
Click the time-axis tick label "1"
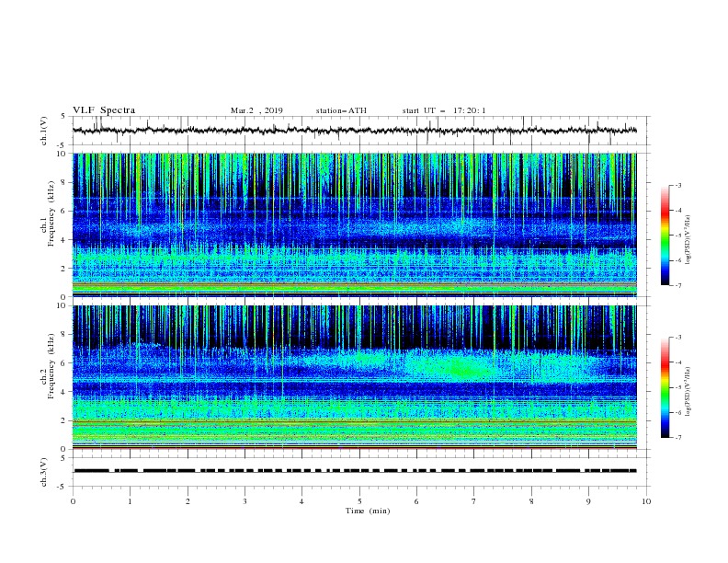[x=130, y=501]
